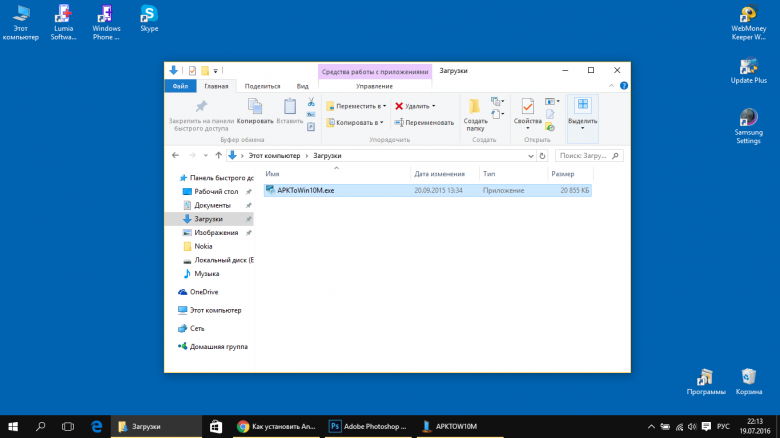
Task: Open the Windows Store taskbar icon
Action: pyautogui.click(x=216, y=427)
